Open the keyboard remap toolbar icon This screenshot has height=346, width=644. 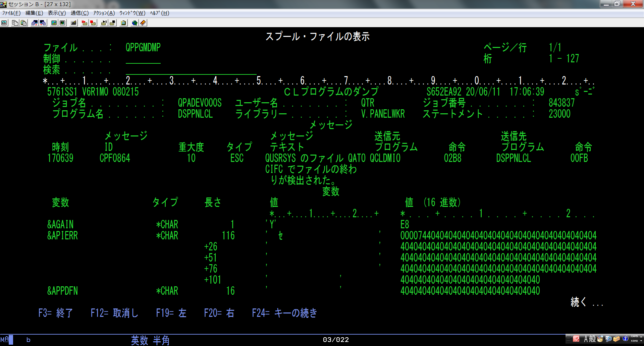pyautogui.click(x=74, y=23)
